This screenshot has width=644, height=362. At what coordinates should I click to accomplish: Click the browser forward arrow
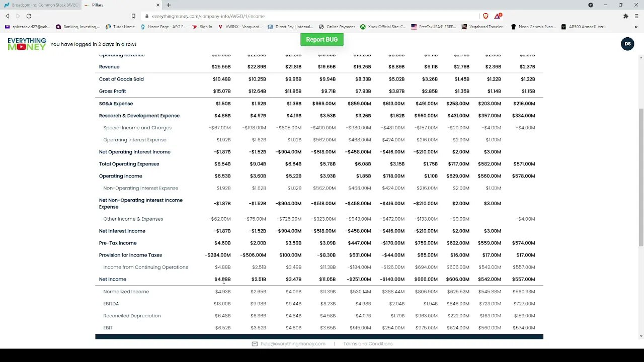click(x=18, y=16)
